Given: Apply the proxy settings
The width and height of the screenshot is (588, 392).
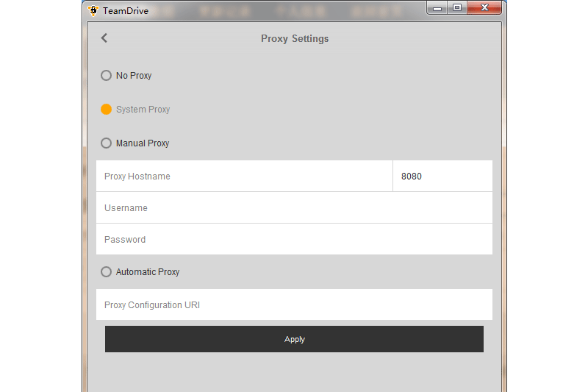Looking at the screenshot, I should click(x=295, y=339).
